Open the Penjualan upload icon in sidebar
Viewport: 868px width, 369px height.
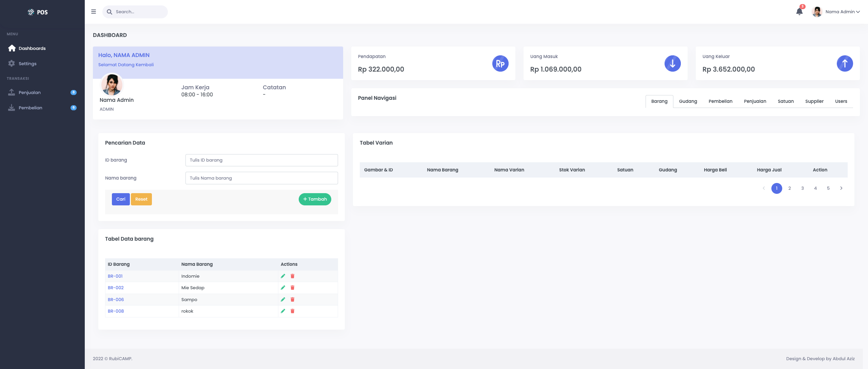coord(11,92)
